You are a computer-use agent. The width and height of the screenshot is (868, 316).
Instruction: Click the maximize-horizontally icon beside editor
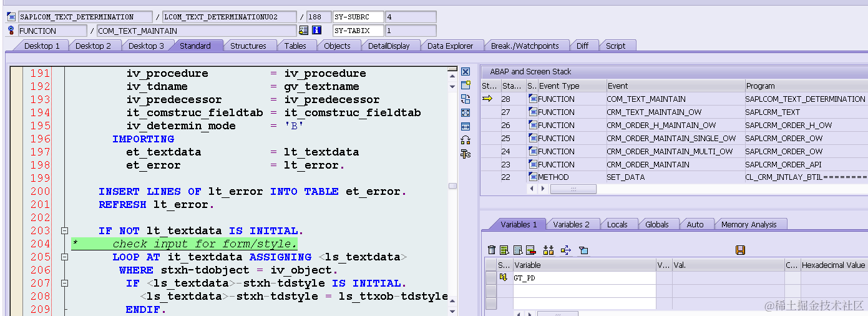click(x=466, y=126)
